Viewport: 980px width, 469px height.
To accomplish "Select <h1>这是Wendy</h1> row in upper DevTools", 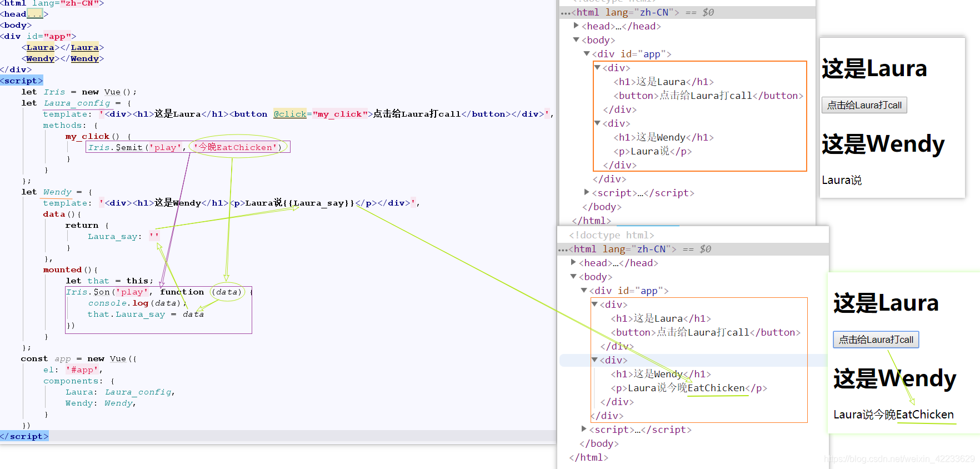I will pos(664,137).
